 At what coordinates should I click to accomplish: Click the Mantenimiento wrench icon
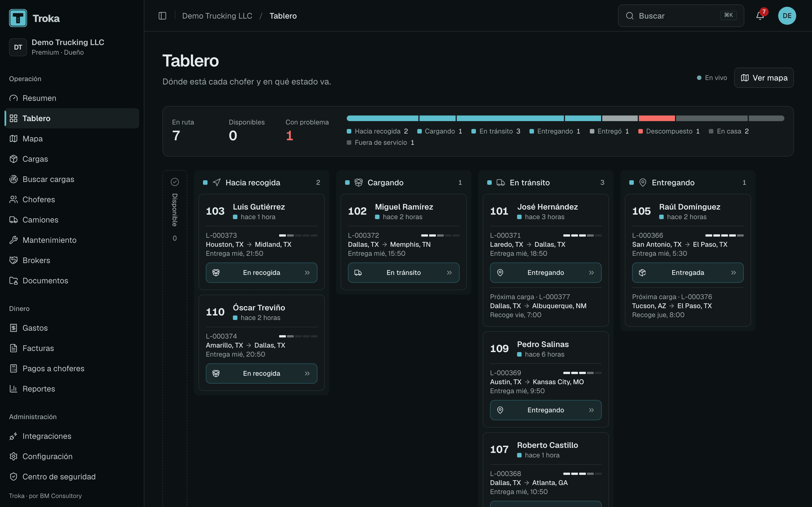pos(14,240)
